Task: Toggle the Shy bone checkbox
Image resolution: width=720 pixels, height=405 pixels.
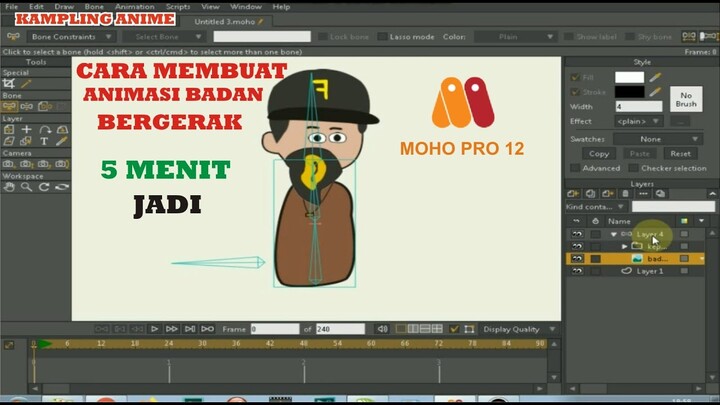Action: click(x=630, y=37)
